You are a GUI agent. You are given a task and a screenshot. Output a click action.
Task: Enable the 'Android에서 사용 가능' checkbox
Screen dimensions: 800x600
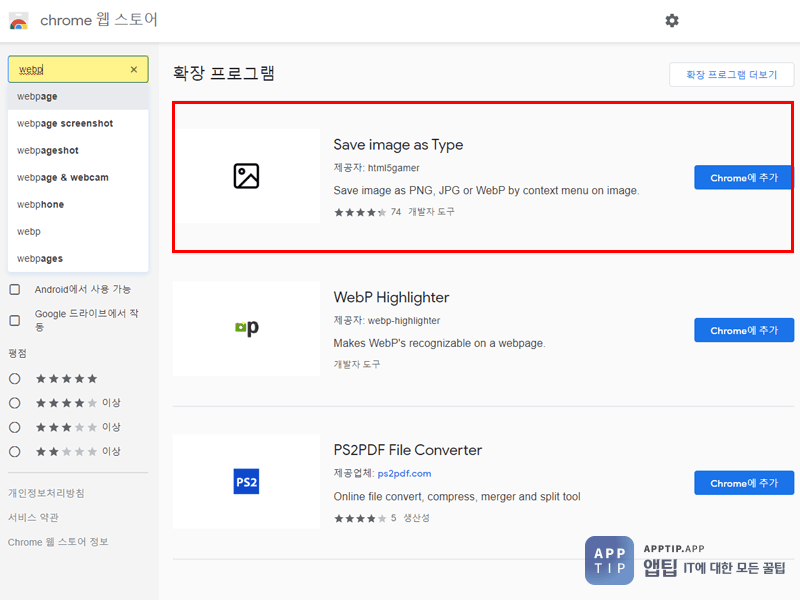(15, 290)
